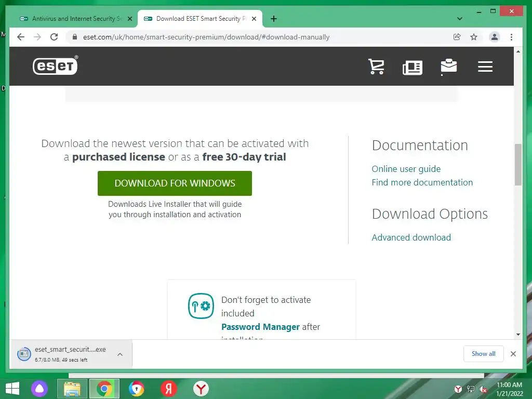Open the ESET news icon in header
The height and width of the screenshot is (399, 532).
click(412, 67)
